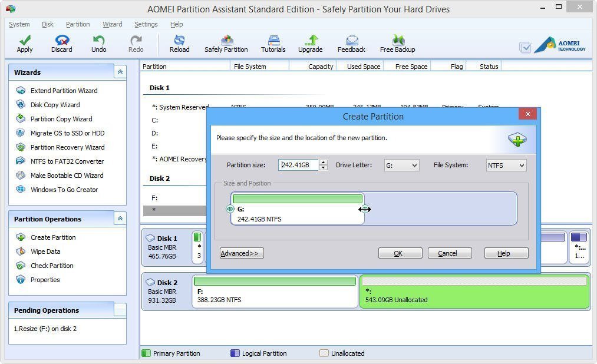Viewport: 597px width, 364px height.
Task: Select the 543.09GB Unallocated block
Action: coord(474,292)
